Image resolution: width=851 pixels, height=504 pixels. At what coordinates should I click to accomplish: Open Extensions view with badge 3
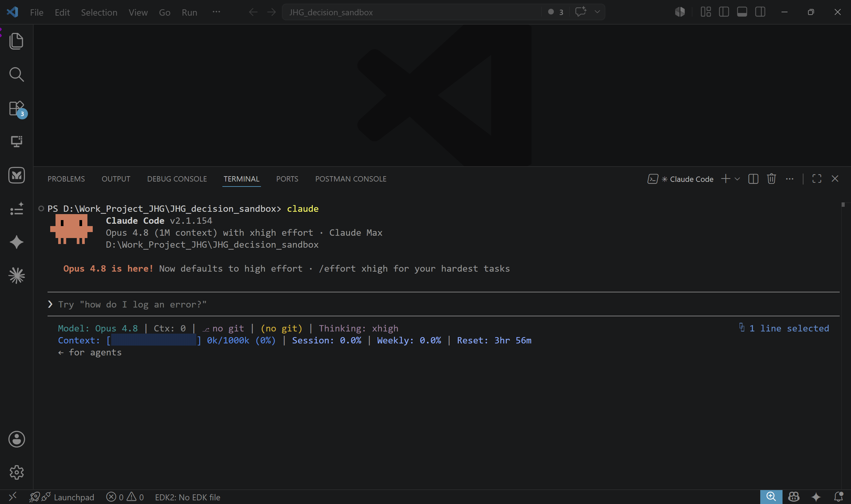(16, 109)
